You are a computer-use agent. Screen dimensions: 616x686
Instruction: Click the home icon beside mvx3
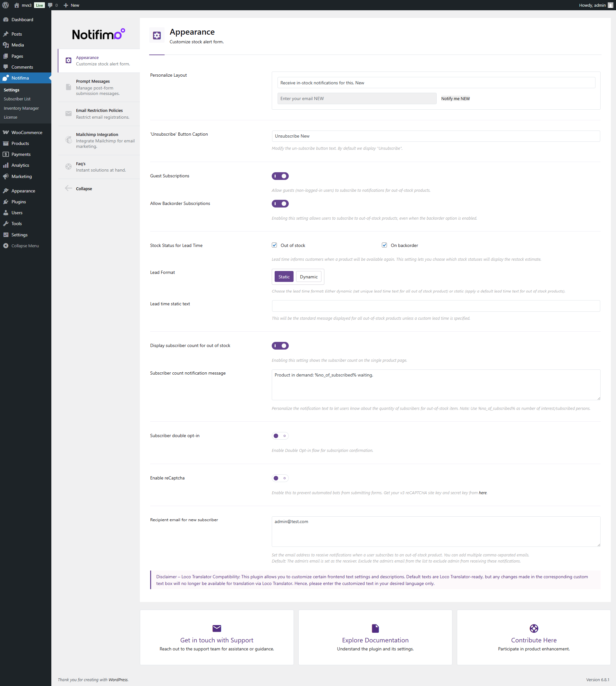17,5
